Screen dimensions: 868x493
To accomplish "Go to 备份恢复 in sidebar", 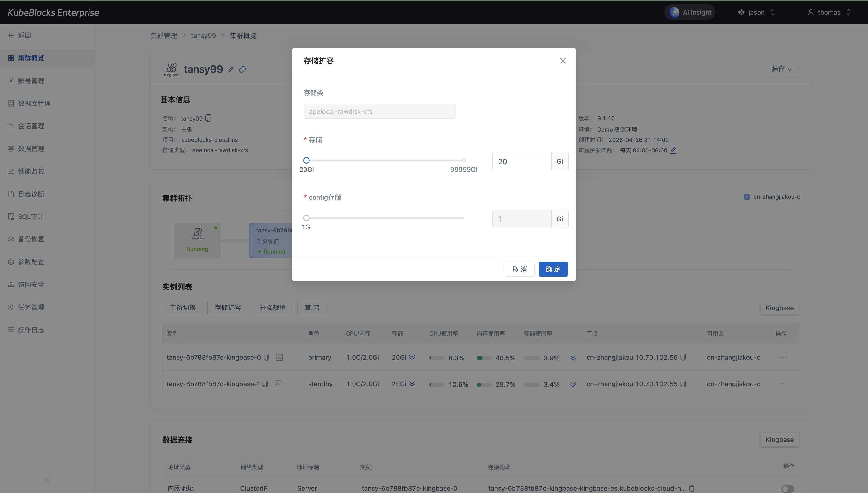I will [31, 239].
